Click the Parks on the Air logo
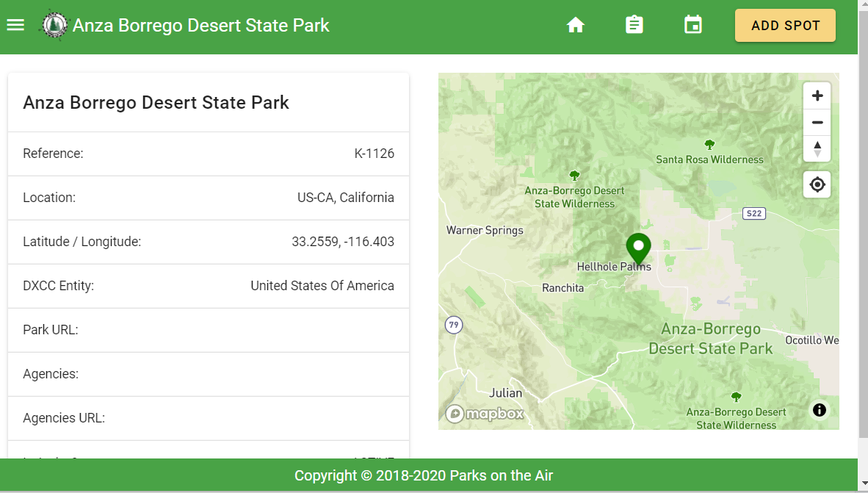This screenshot has width=868, height=493. click(53, 25)
